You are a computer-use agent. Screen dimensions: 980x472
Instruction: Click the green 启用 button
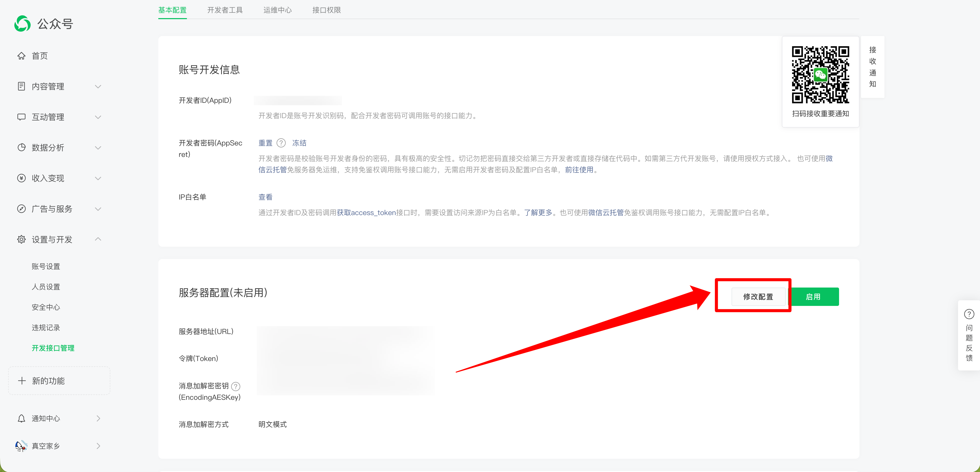814,296
